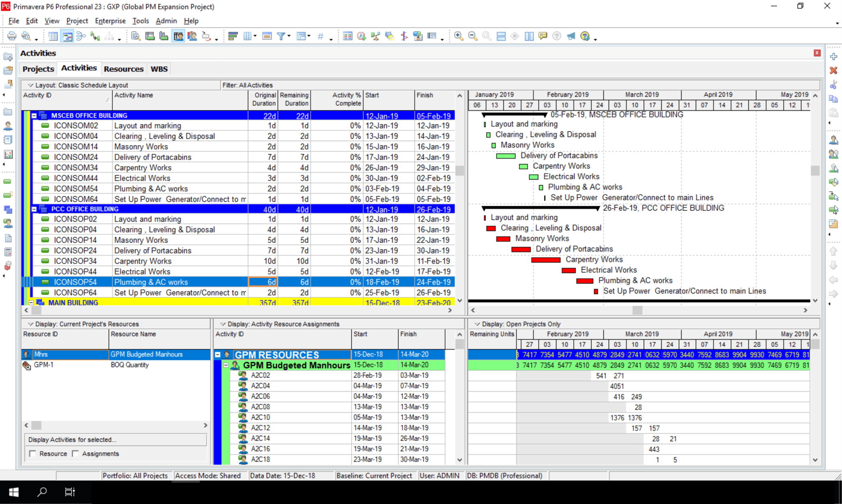Click the Help question mark icon
The image size is (842, 504).
coord(556,36)
